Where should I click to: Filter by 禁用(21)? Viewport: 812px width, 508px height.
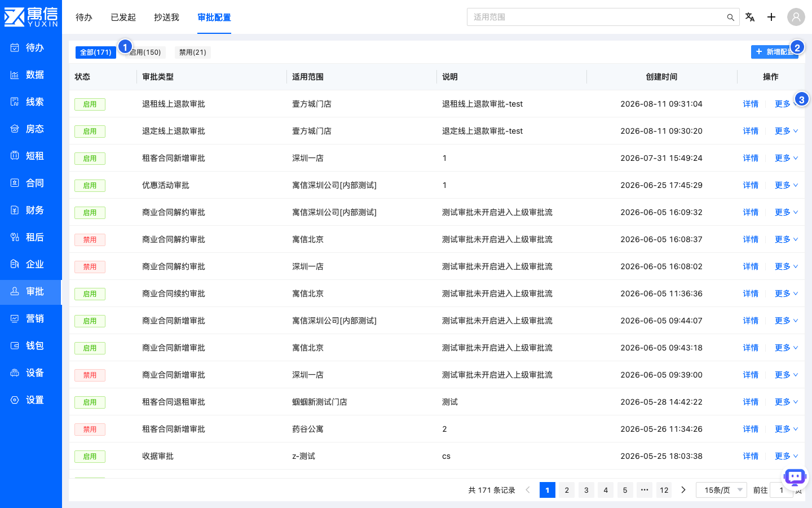pos(193,52)
